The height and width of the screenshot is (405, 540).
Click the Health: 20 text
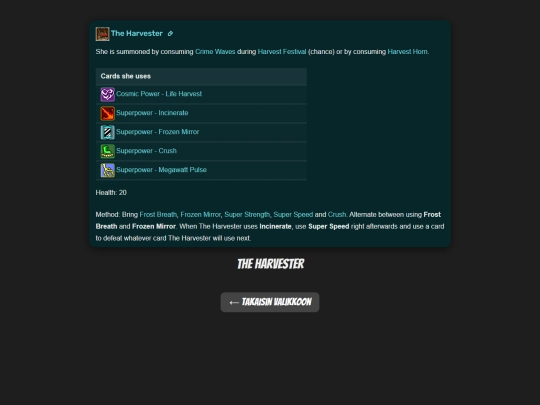[x=111, y=193]
